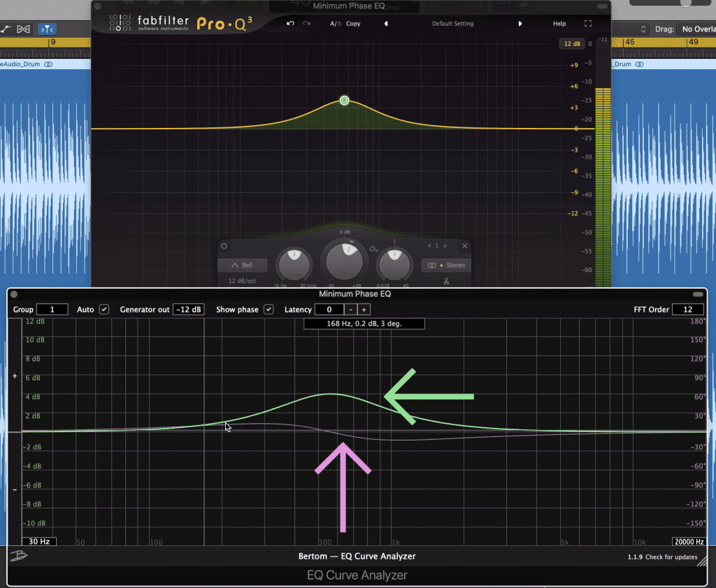
Task: Click bar 45 in the Logic ruler
Action: click(x=630, y=42)
